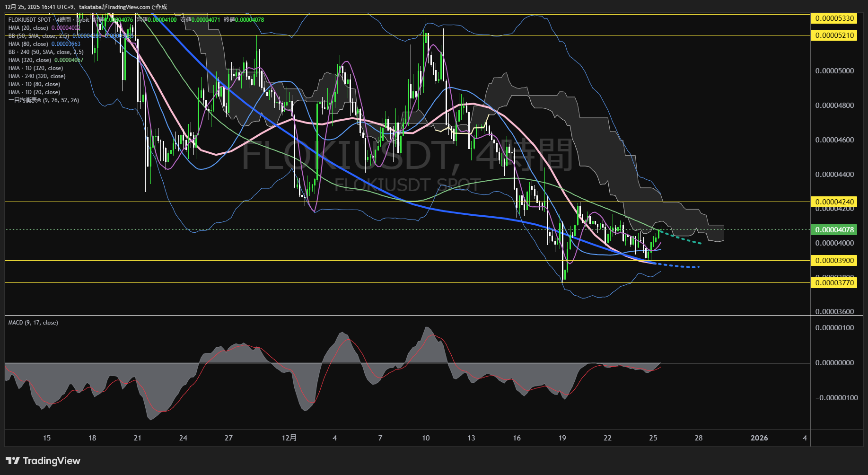Select the HMA · 1D (320, close) legend
Image resolution: width=868 pixels, height=475 pixels.
[x=35, y=68]
